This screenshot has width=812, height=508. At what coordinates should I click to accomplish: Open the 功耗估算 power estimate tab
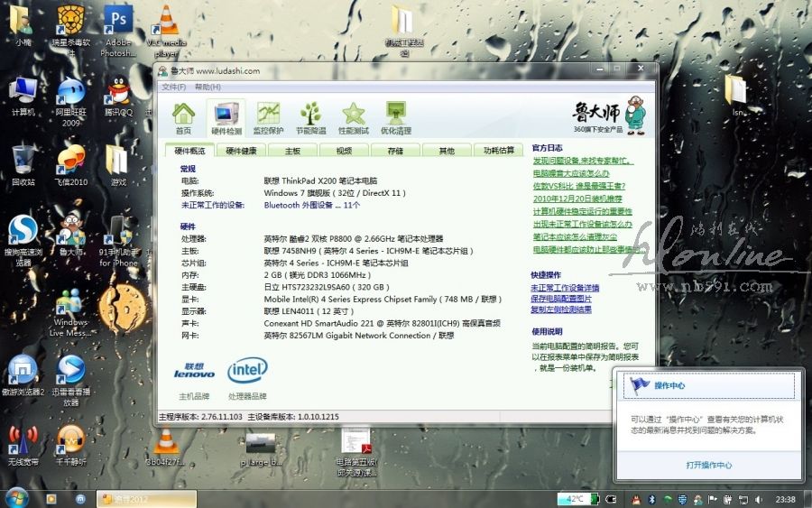click(x=498, y=151)
